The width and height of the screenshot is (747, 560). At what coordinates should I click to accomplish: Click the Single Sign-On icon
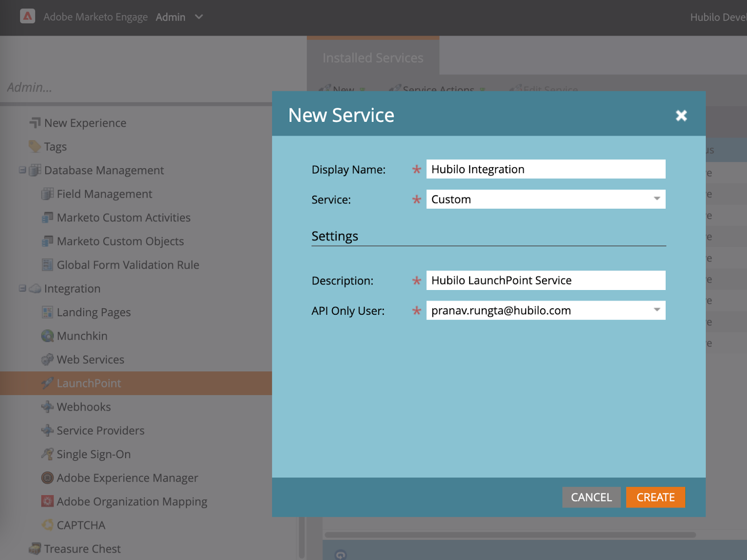(47, 454)
